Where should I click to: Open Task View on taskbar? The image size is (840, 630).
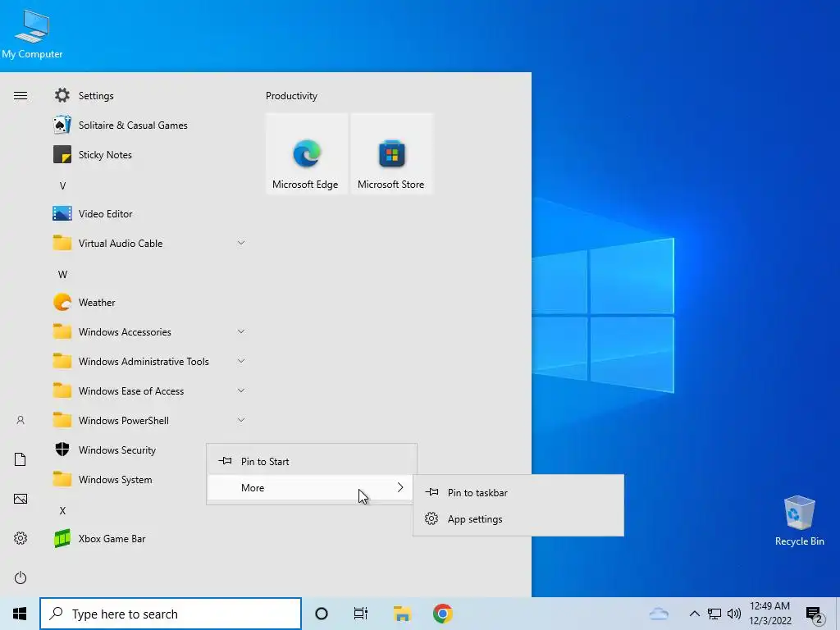(361, 614)
